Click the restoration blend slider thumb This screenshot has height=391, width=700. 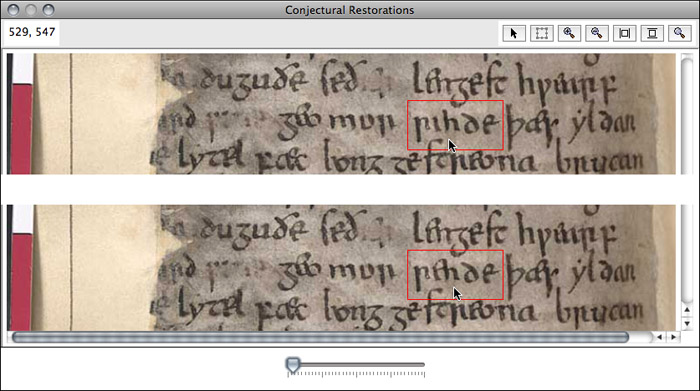click(x=293, y=365)
